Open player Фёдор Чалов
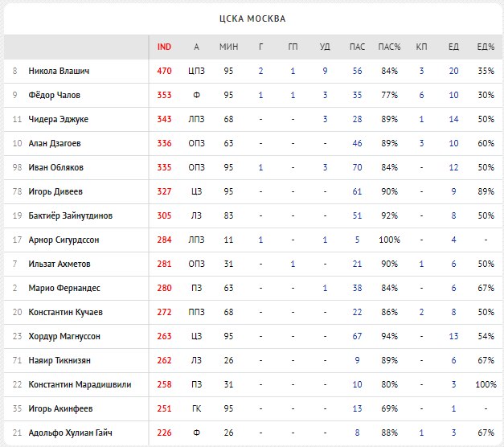The image size is (504, 447). 55,95
